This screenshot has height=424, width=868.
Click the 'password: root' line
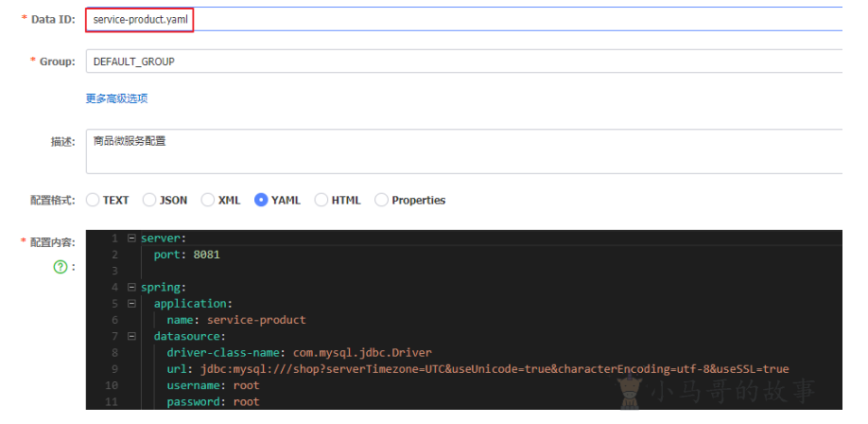(213, 402)
